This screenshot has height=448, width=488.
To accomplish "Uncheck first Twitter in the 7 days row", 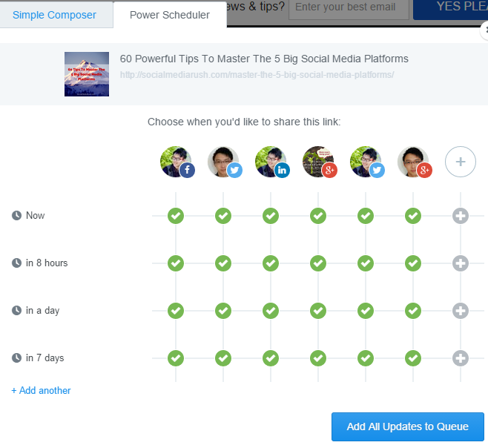I will (223, 358).
